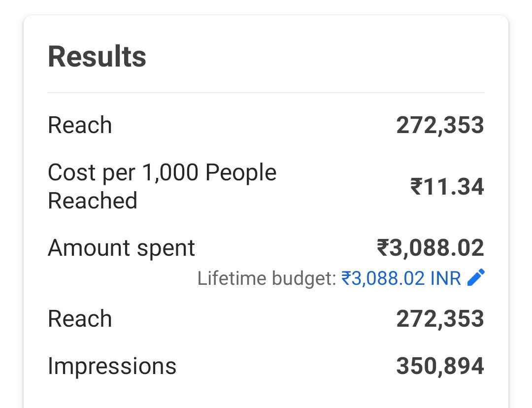This screenshot has height=408, width=532.
Task: Click the word Reached in cost label
Action: (93, 201)
